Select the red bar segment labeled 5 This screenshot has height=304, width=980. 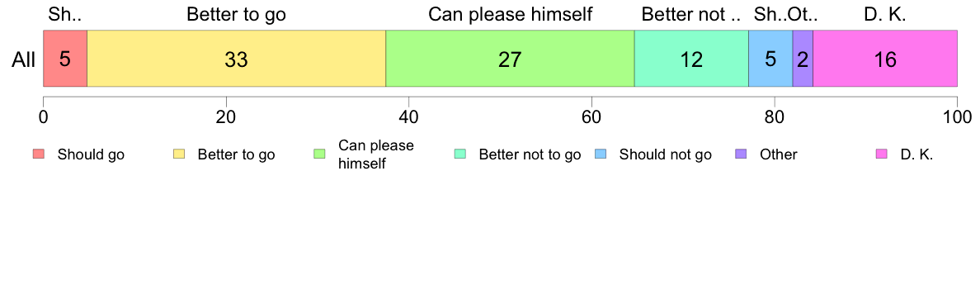65,58
